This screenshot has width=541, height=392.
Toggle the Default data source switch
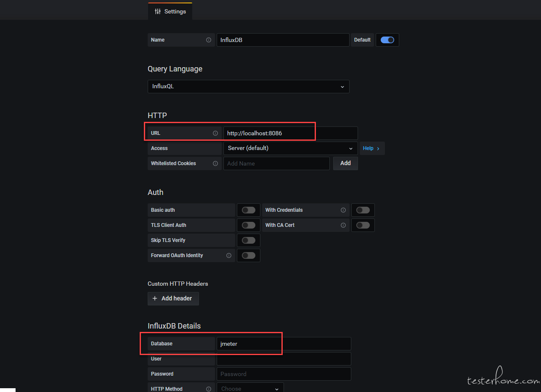pos(387,40)
